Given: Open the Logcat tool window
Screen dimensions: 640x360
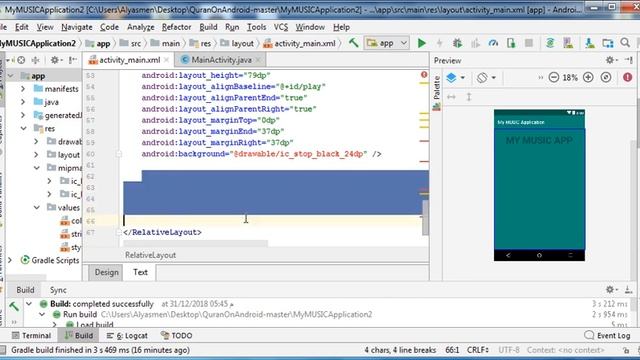Looking at the screenshot, I should pos(127,336).
